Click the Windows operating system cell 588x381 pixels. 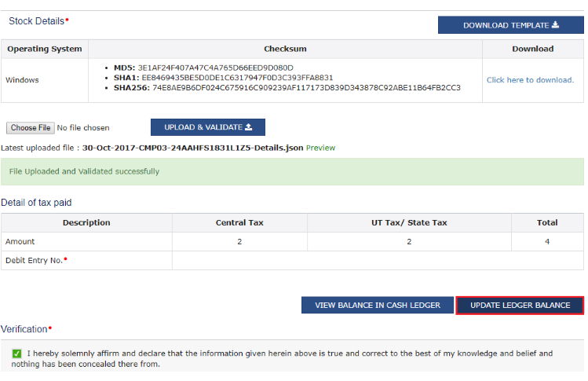(x=22, y=80)
